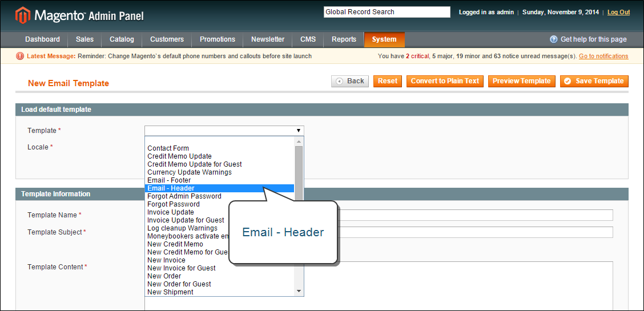The width and height of the screenshot is (644, 311).
Task: Select New Credit Memo for Guest
Action: pyautogui.click(x=187, y=252)
